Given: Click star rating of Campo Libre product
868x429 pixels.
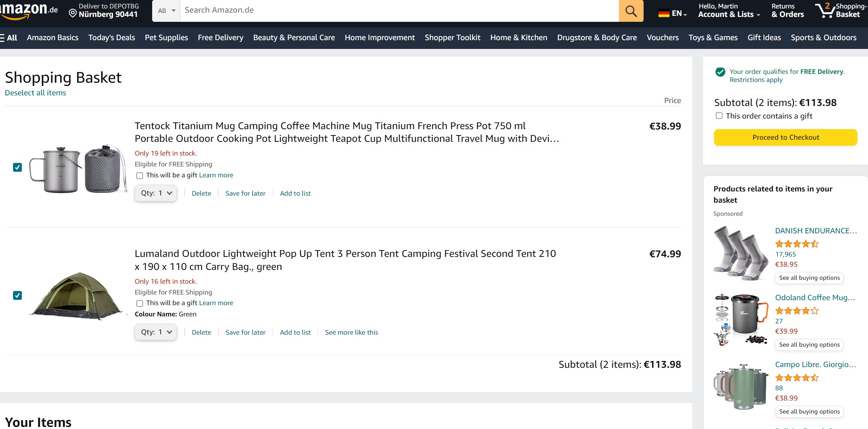Looking at the screenshot, I should pos(797,378).
